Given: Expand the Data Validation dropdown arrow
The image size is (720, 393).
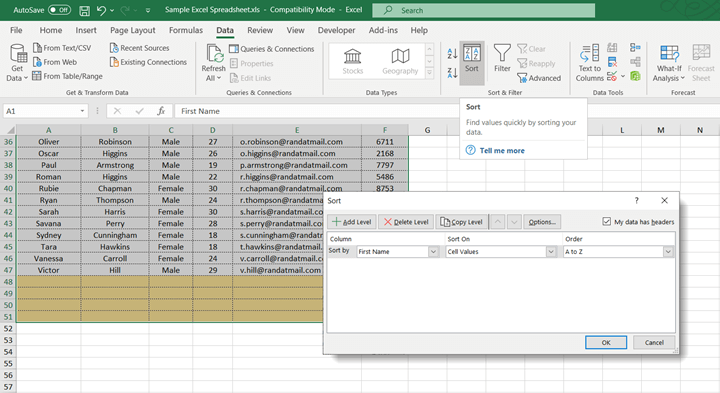Looking at the screenshot, I should (x=623, y=76).
